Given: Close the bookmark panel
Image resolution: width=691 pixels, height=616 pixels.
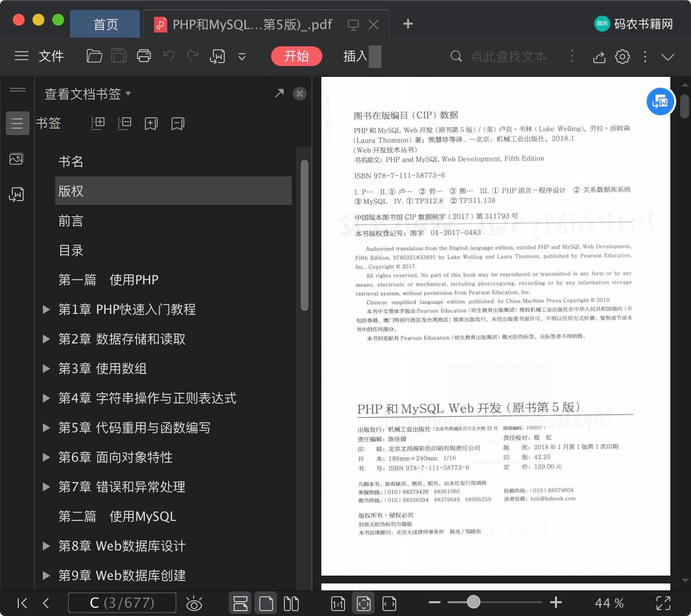Looking at the screenshot, I should tap(300, 94).
